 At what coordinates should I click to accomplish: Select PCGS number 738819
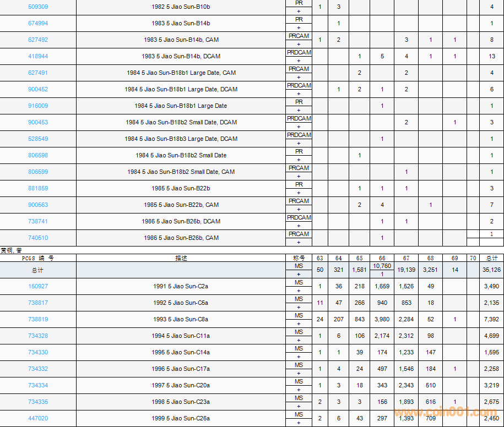[x=38, y=319]
